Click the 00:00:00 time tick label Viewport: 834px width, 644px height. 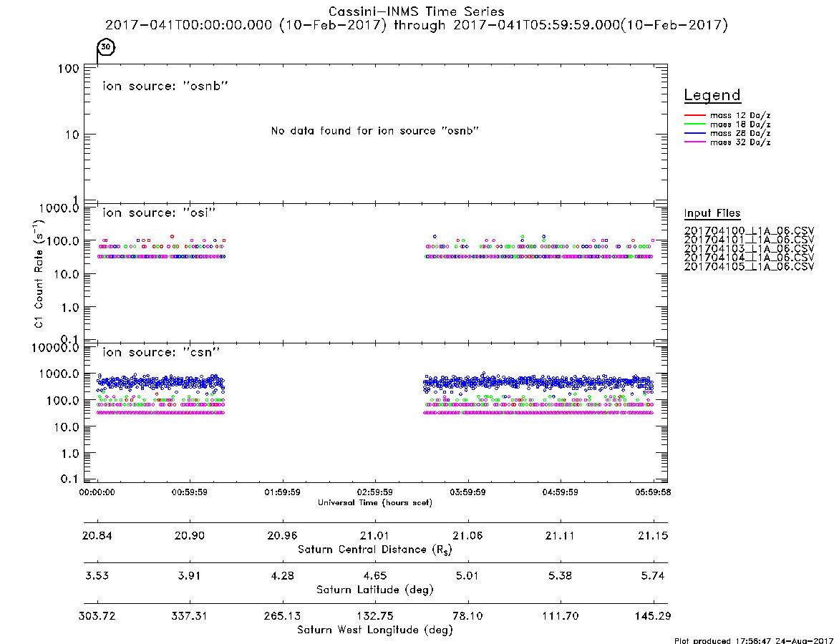click(x=97, y=492)
